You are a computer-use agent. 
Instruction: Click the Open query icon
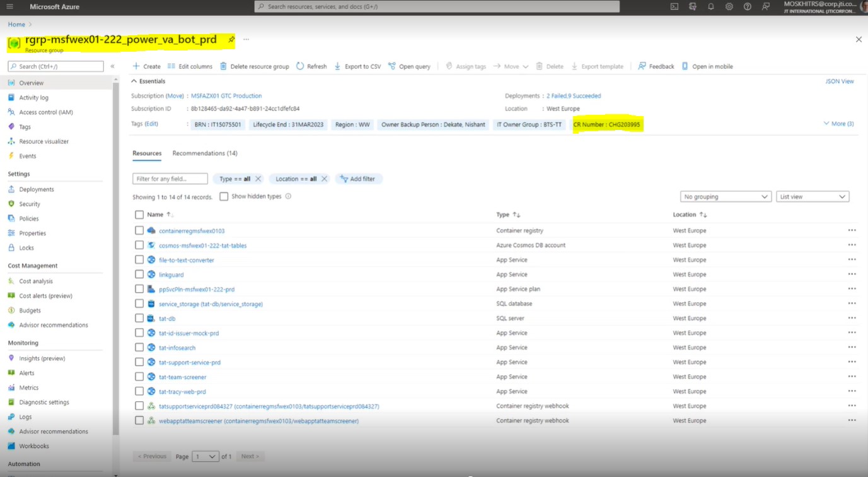tap(391, 66)
